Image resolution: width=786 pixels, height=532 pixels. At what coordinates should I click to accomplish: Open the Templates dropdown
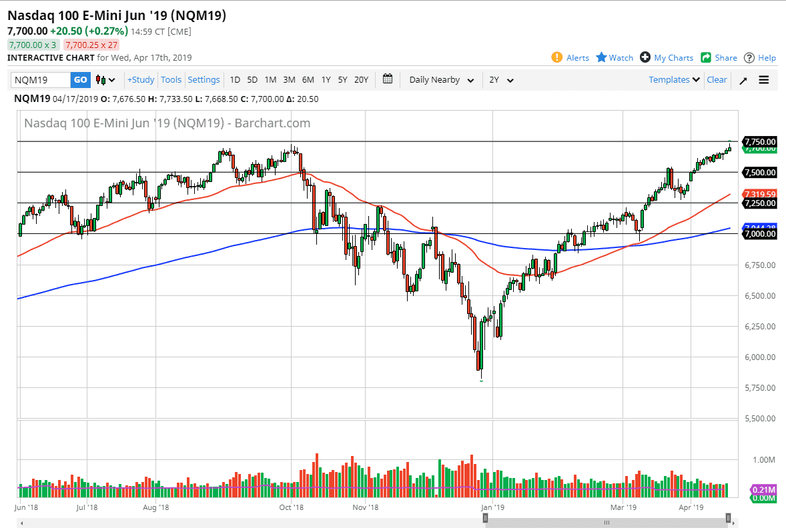[673, 79]
